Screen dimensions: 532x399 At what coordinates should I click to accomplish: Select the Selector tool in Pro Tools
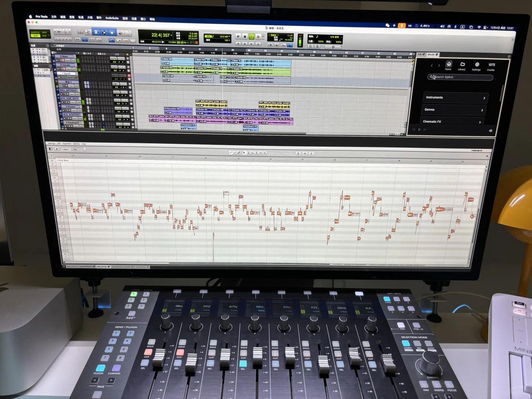(104, 32)
